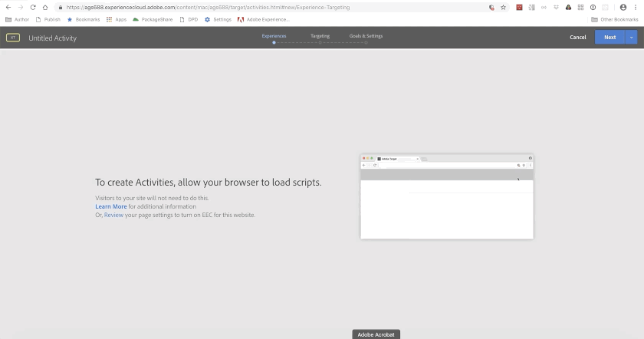
Task: Click the XT activity type icon
Action: coord(13,38)
